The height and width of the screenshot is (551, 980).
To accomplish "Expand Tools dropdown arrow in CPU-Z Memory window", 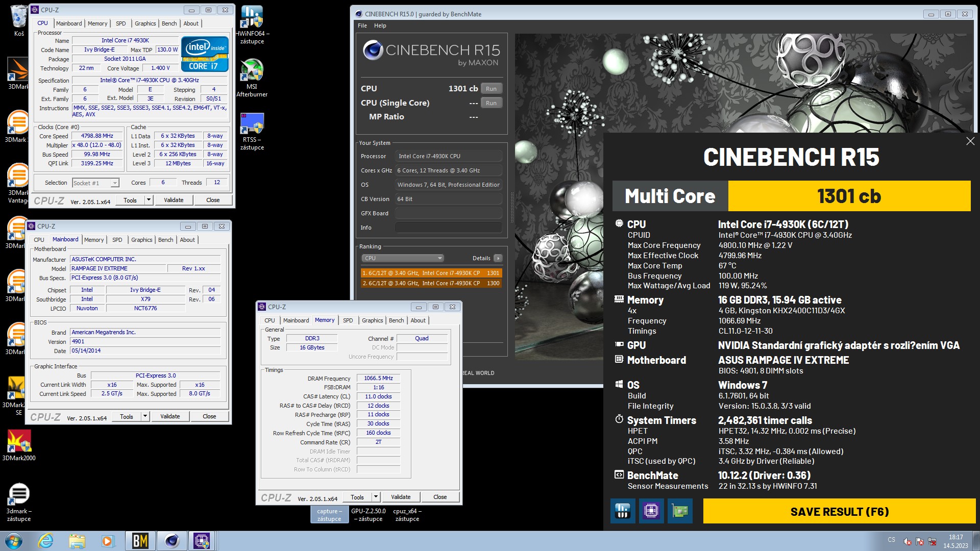I will click(x=376, y=497).
